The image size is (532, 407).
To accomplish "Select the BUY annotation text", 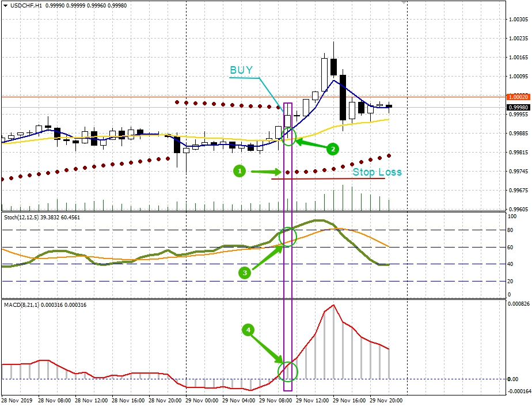I will pyautogui.click(x=241, y=70).
